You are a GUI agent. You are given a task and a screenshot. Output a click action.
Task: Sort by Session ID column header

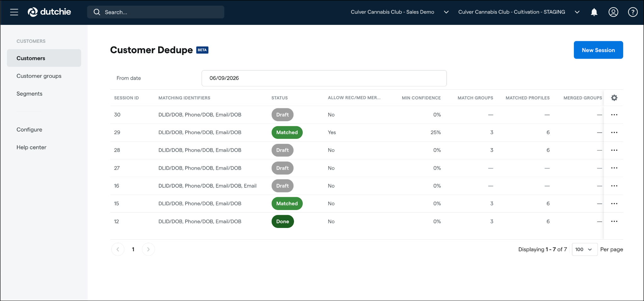coord(126,98)
